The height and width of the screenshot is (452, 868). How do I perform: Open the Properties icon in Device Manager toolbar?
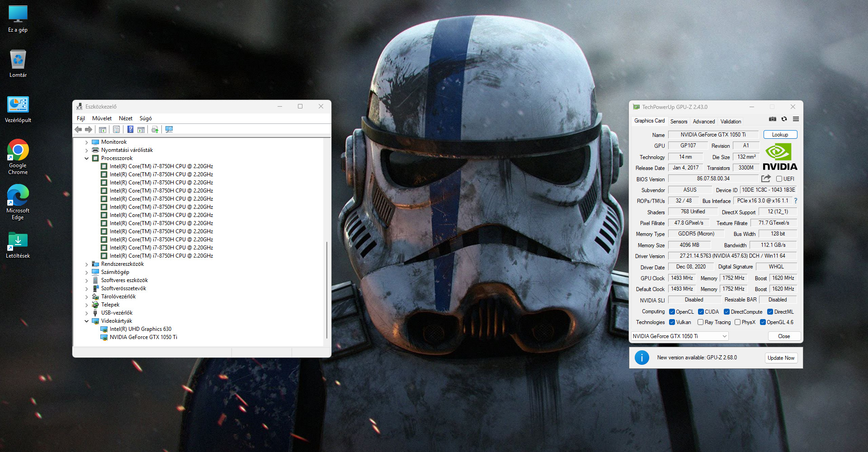point(116,130)
